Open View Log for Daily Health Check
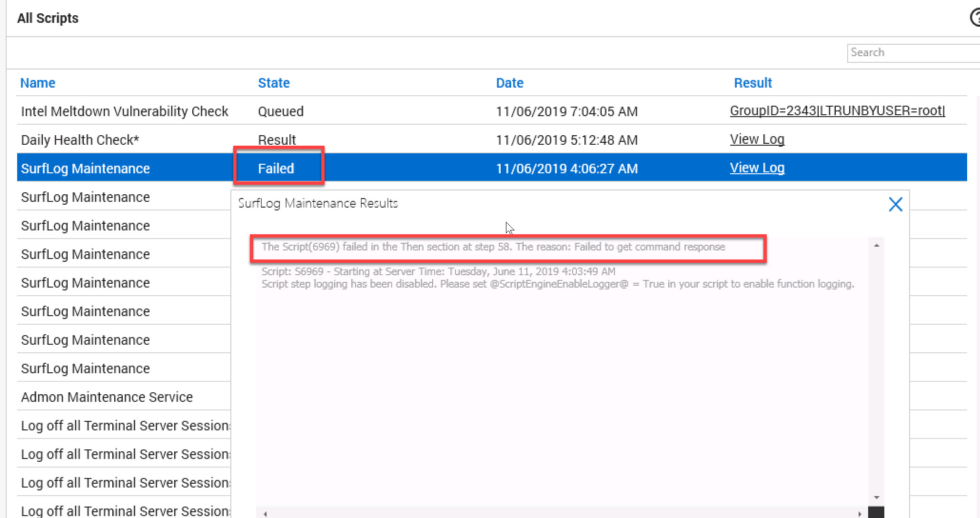The image size is (980, 518). click(757, 139)
